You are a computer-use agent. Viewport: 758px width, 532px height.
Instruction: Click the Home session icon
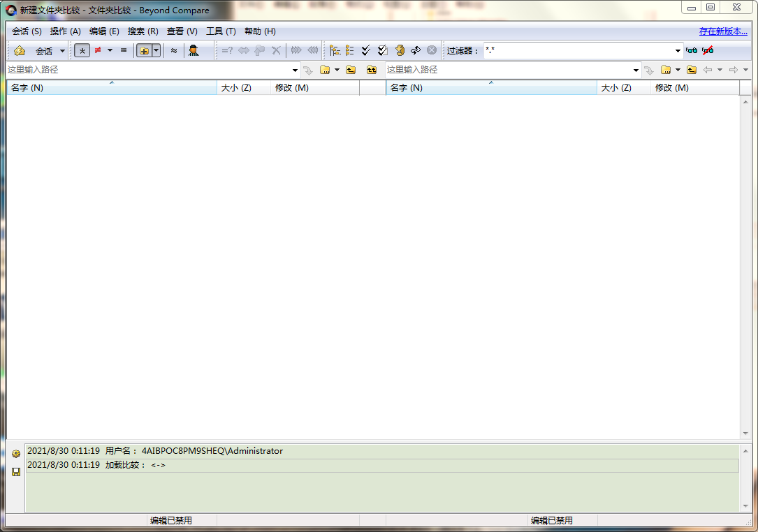click(x=20, y=51)
